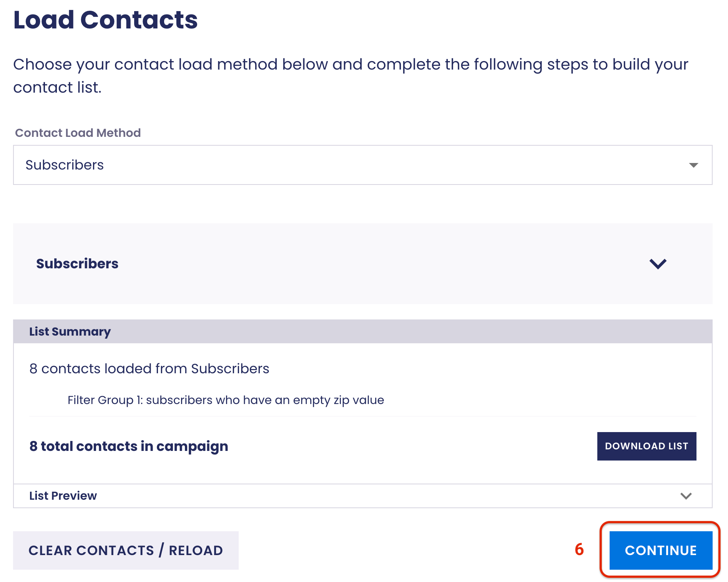
Task: Click the blank area of the List Preview bar
Action: 384,496
